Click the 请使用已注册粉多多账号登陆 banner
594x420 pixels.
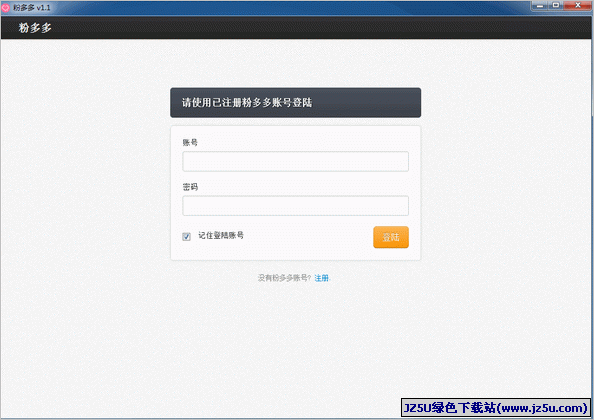[295, 103]
